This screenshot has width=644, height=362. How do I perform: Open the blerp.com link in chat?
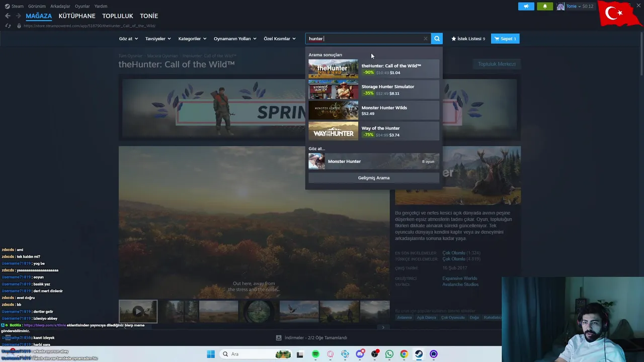coord(45,325)
